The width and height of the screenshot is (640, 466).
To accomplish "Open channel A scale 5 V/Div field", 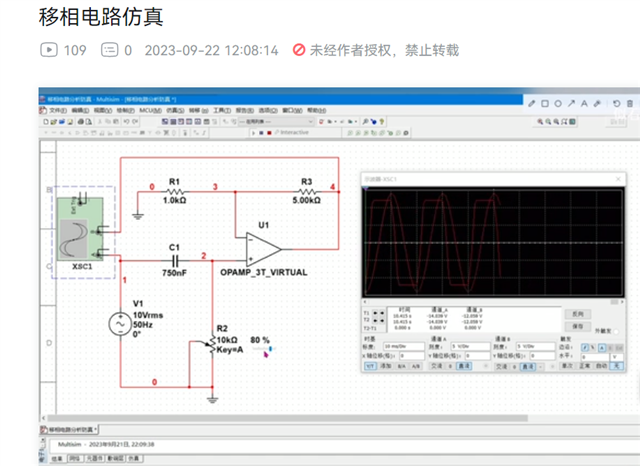I will (470, 346).
